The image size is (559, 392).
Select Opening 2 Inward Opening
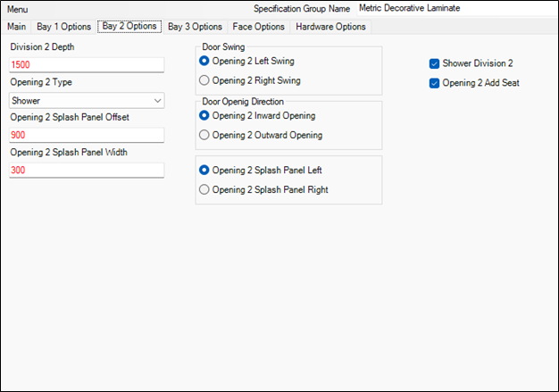point(205,115)
